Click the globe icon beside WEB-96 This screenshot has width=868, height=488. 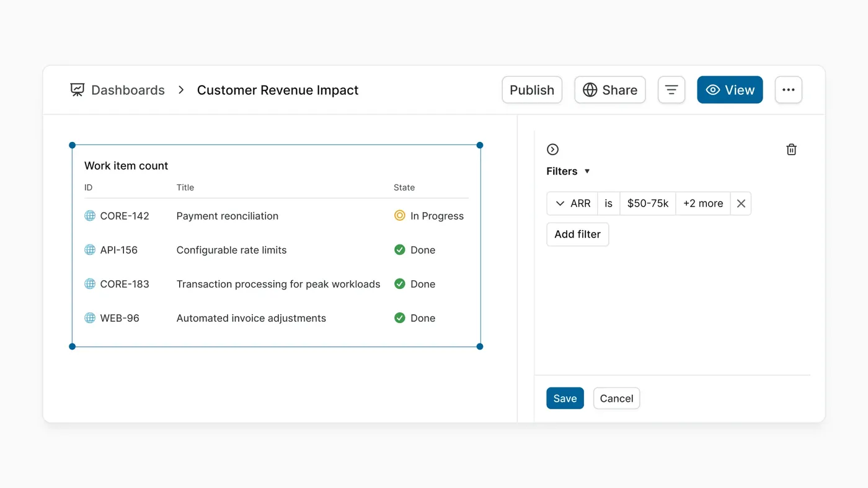90,318
